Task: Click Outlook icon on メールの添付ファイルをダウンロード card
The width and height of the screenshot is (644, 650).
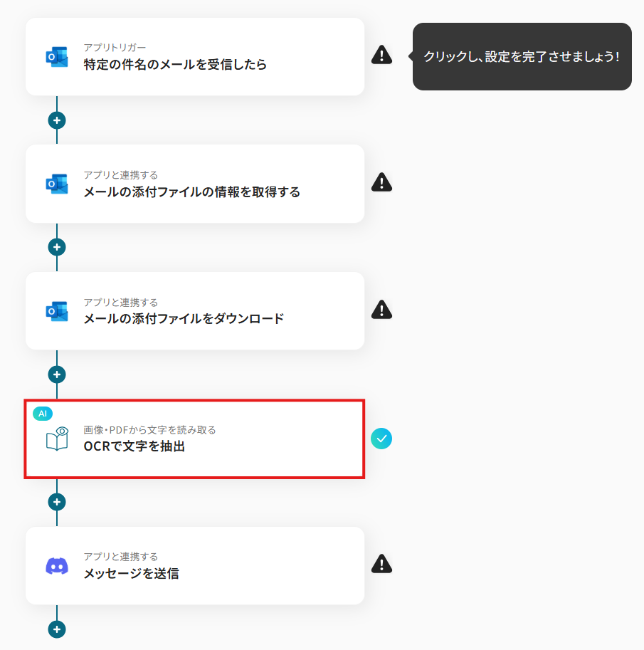Action: [x=57, y=311]
